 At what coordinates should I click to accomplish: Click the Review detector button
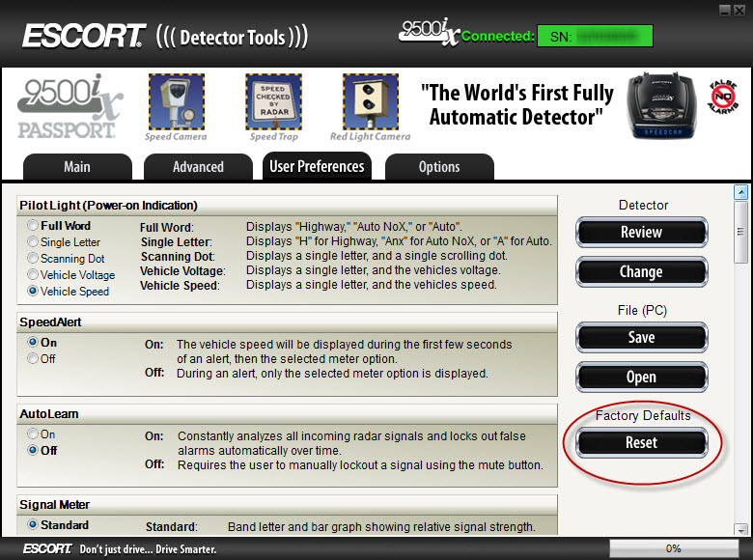tap(641, 233)
